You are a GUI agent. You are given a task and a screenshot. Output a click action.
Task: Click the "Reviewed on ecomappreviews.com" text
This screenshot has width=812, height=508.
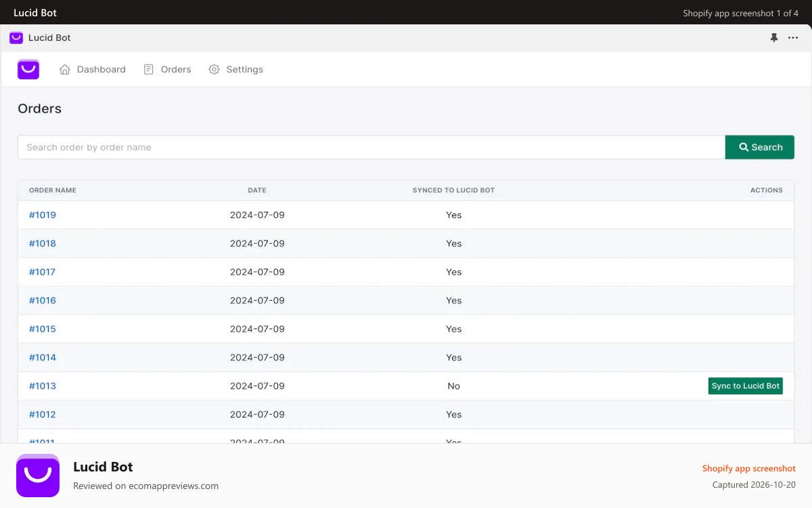[145, 486]
